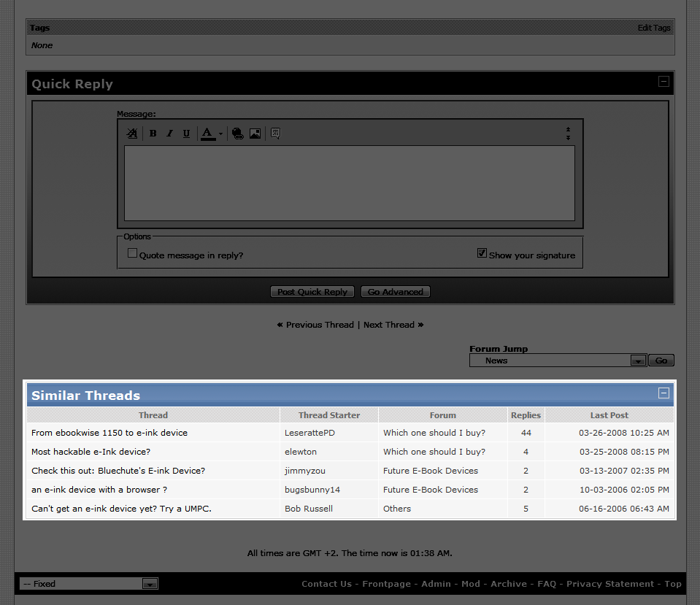Open the Others forum link
This screenshot has width=700, height=605.
tap(397, 509)
